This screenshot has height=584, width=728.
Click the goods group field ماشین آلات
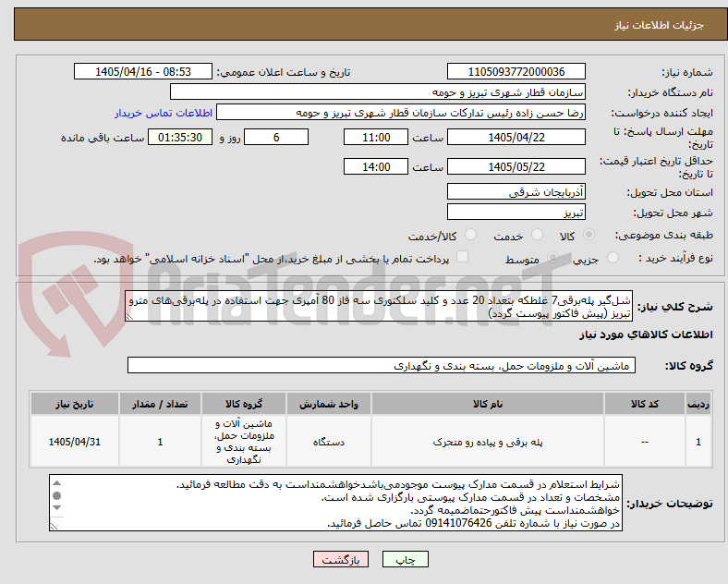point(382,365)
